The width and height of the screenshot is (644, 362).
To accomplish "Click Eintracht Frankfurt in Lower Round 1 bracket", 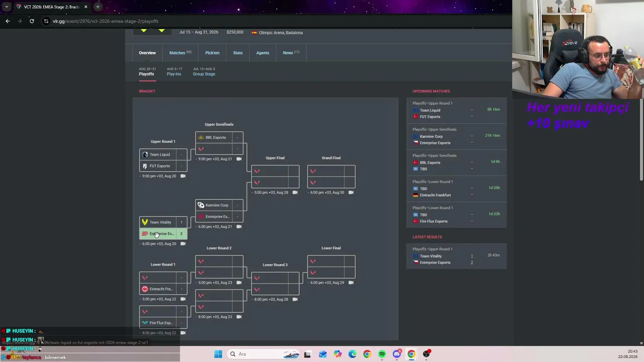I will coord(163,289).
